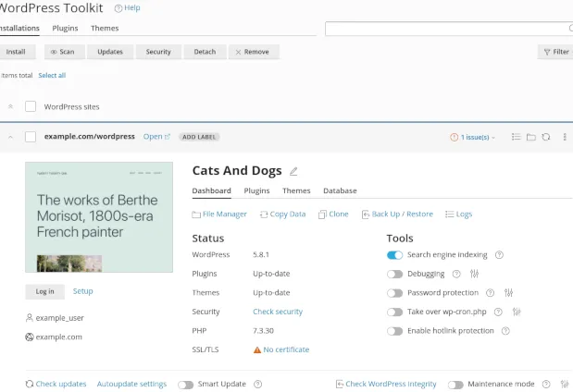
Task: Click the globe icon beside example.com
Action: point(30,337)
